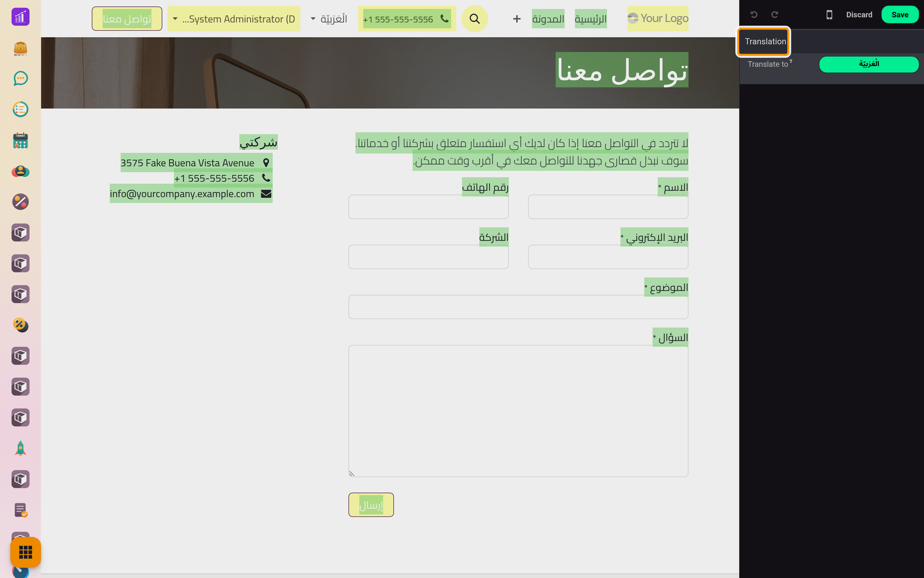Open the rocket app icon
The height and width of the screenshot is (578, 924).
pyautogui.click(x=20, y=448)
